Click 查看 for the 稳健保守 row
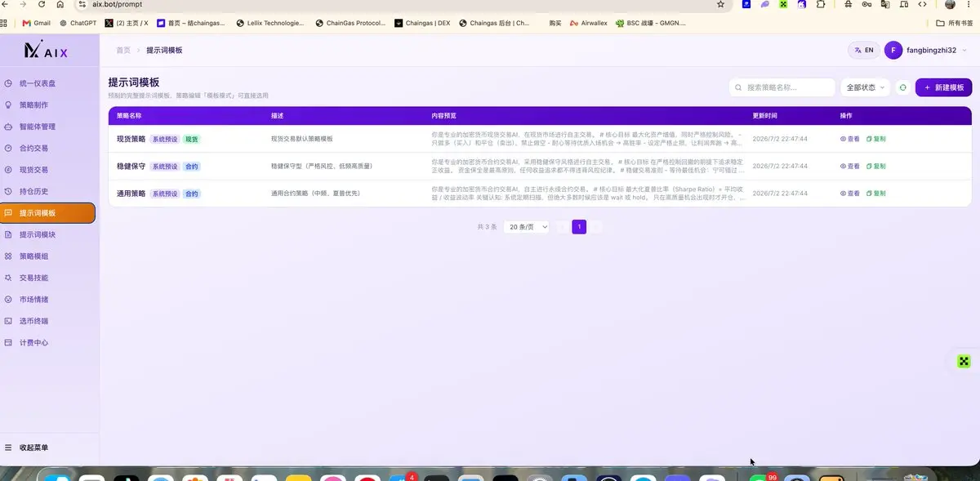Viewport: 980px width, 481px height. pyautogui.click(x=850, y=166)
